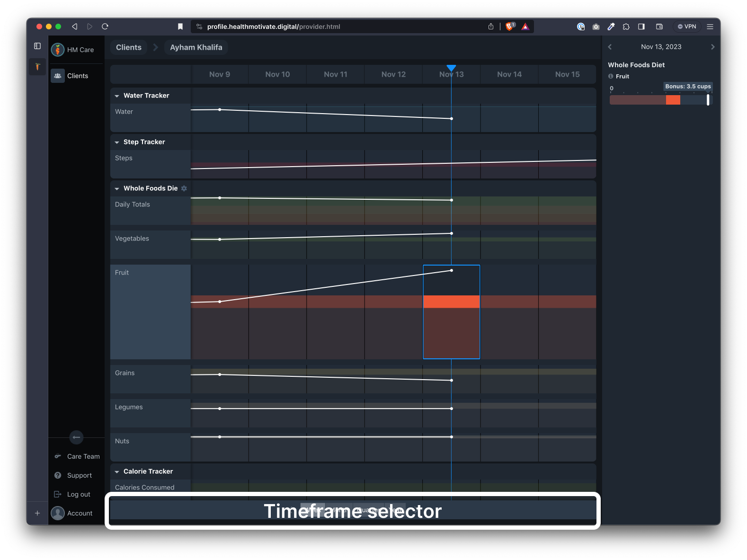
Task: Select the Grains row label
Action: [x=125, y=373]
